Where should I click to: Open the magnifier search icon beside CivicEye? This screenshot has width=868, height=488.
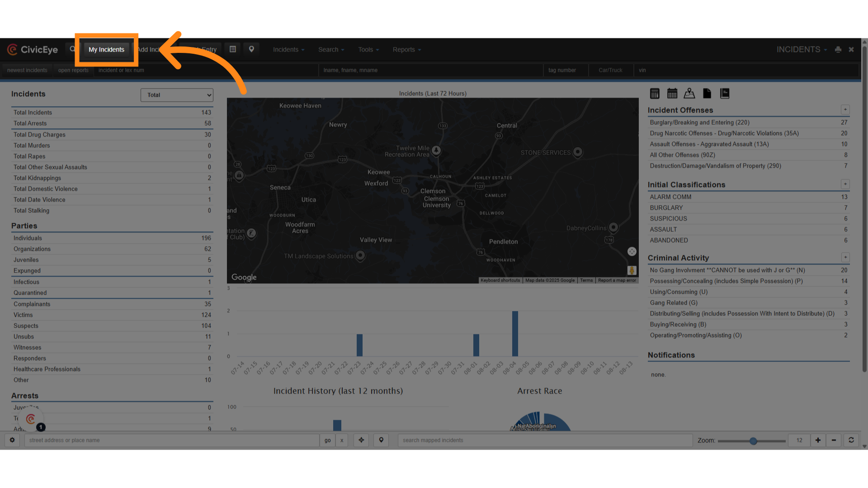coord(72,49)
